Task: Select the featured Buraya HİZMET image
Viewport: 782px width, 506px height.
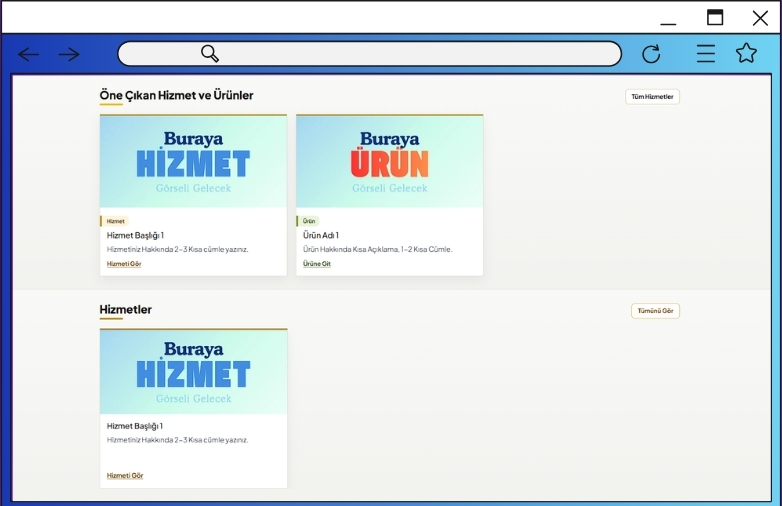Action: (193, 161)
